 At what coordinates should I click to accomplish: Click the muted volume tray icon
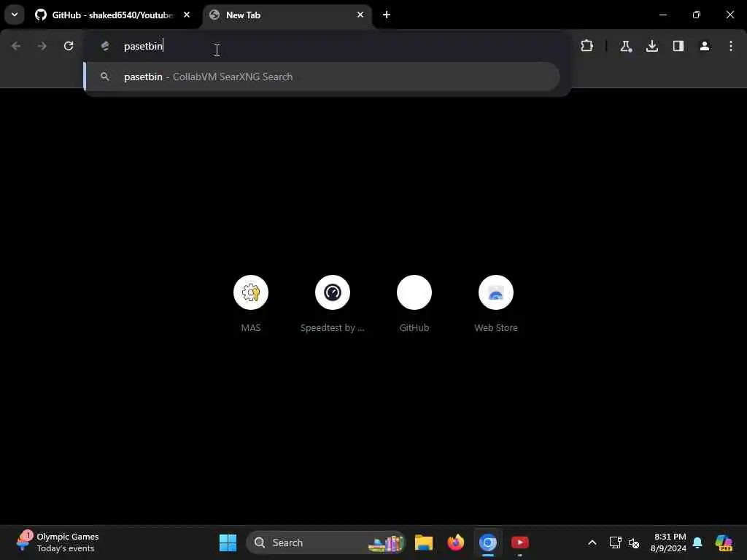tap(634, 542)
